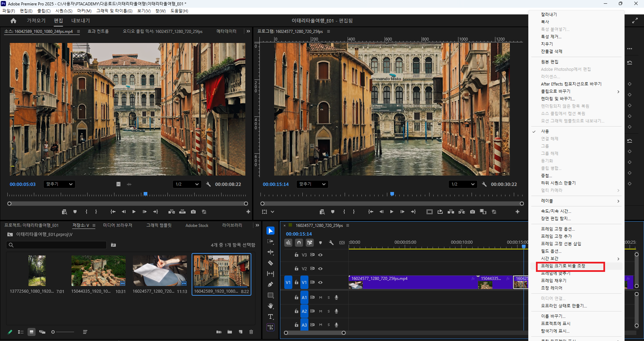Viewport: 644px width, 341px height.
Task: Toggle A3 track lock
Action: tap(296, 325)
